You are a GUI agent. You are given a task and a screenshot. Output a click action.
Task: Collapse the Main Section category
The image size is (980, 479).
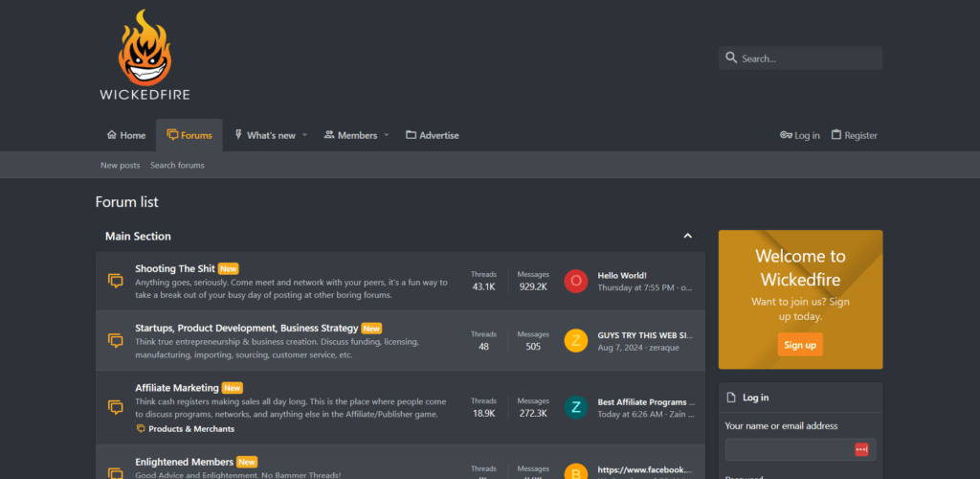[687, 237]
